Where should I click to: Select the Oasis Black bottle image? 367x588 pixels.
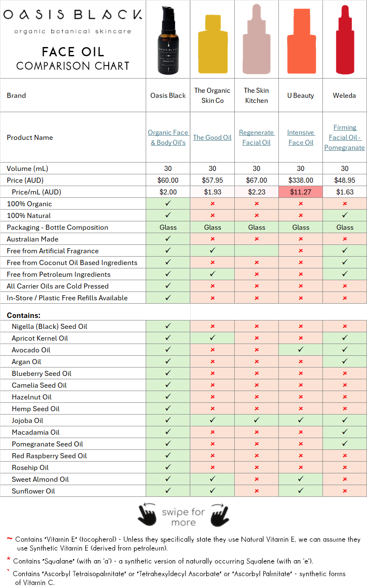[168, 41]
